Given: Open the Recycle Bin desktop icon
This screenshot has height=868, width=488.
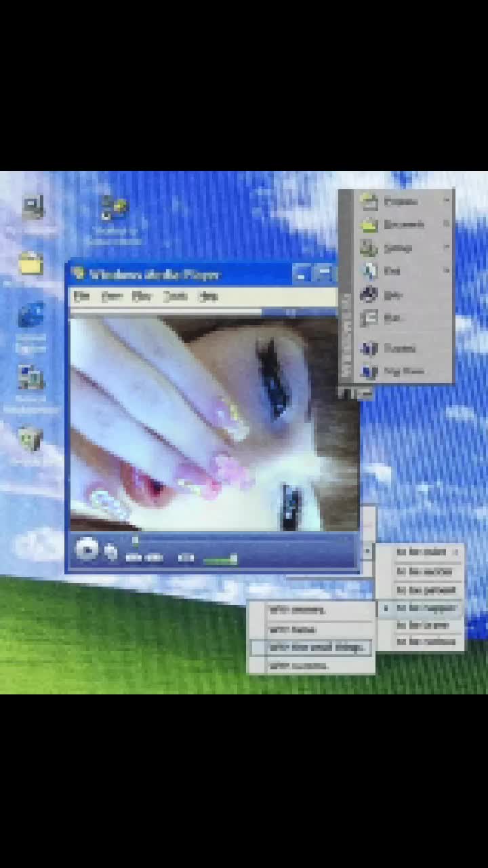Looking at the screenshot, I should pos(30,439).
